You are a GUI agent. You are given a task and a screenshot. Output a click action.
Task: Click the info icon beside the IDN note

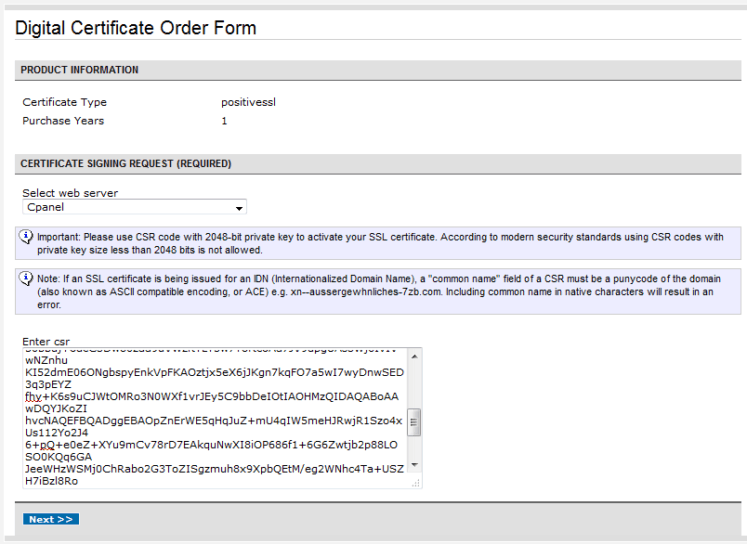(27, 278)
